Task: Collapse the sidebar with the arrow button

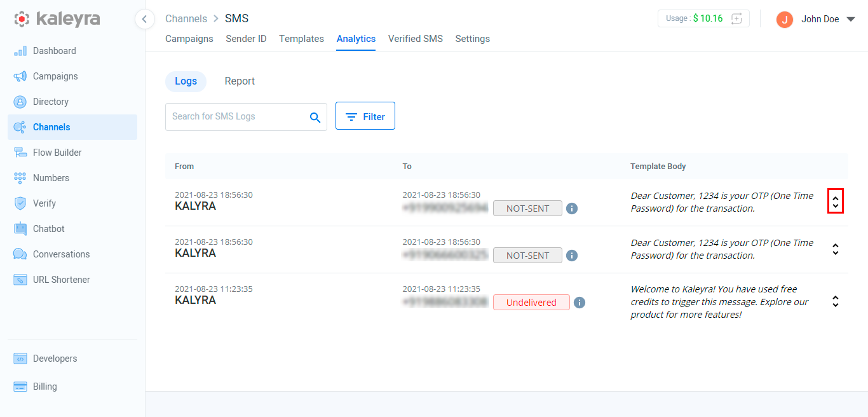Action: (x=144, y=19)
